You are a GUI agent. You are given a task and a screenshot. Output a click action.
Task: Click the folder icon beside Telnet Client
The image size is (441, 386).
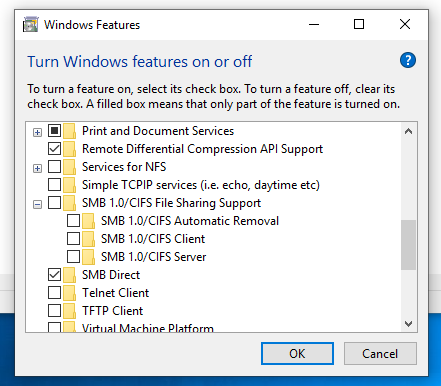pyautogui.click(x=70, y=293)
